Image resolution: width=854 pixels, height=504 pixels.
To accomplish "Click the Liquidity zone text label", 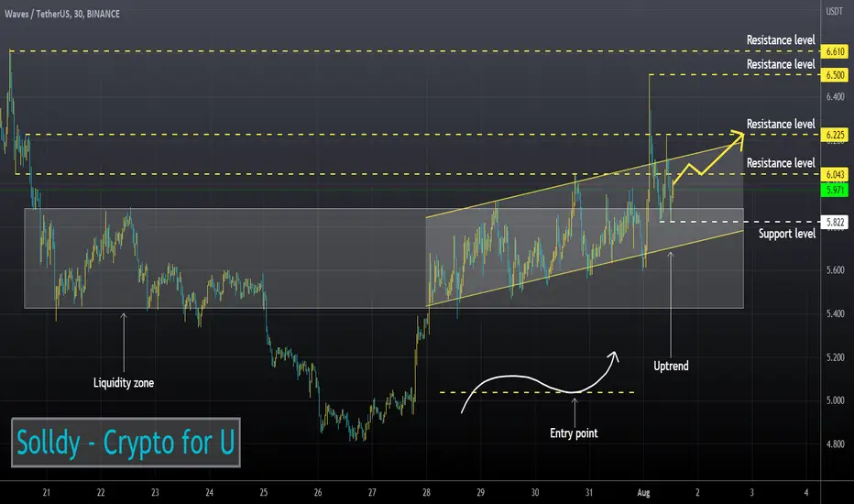I will (x=124, y=383).
